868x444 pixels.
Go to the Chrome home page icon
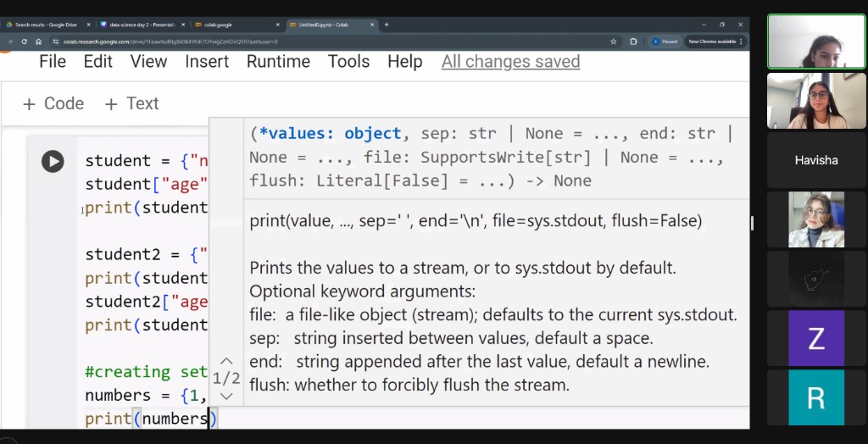tap(38, 42)
